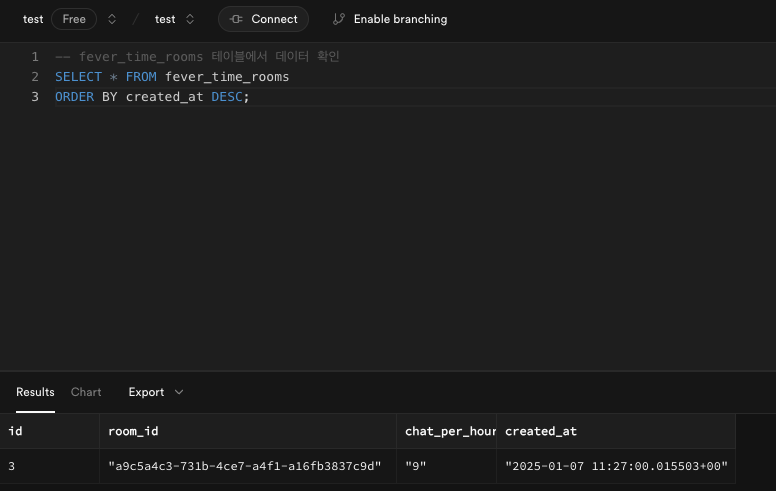Click the plug icon in Connect button
The height and width of the screenshot is (491, 776).
tap(236, 19)
